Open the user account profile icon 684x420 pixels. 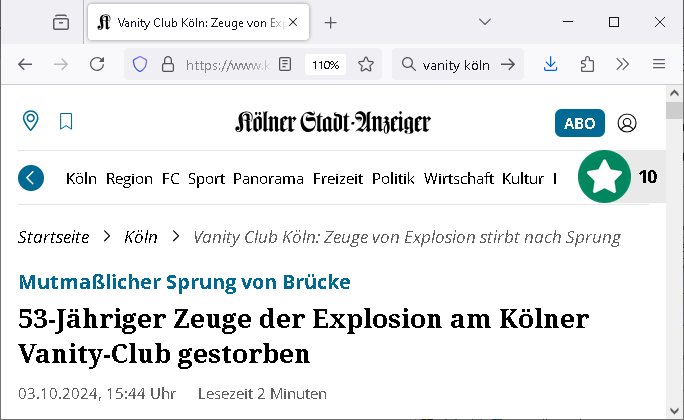627,123
